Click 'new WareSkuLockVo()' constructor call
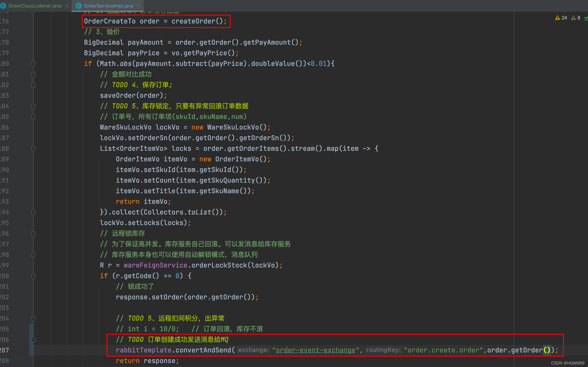The image size is (588, 367). point(229,127)
